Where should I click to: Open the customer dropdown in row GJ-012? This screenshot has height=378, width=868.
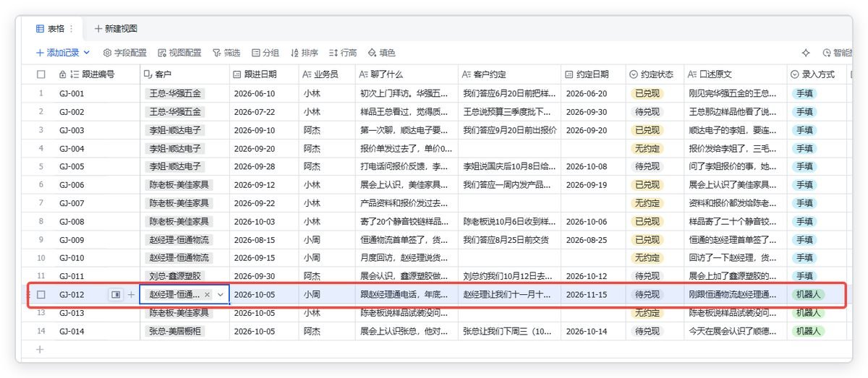221,295
